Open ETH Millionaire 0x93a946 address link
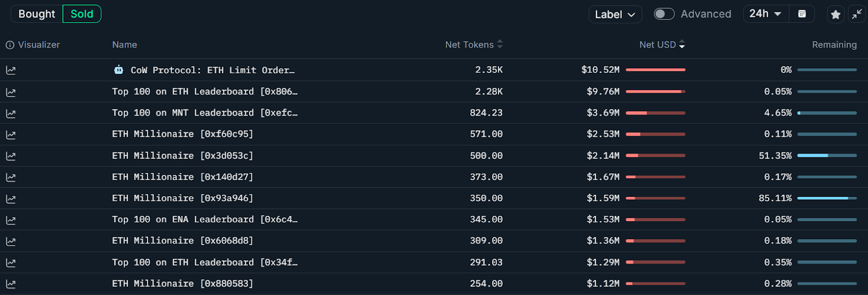Viewport: 868px width, 295px height. [x=182, y=198]
